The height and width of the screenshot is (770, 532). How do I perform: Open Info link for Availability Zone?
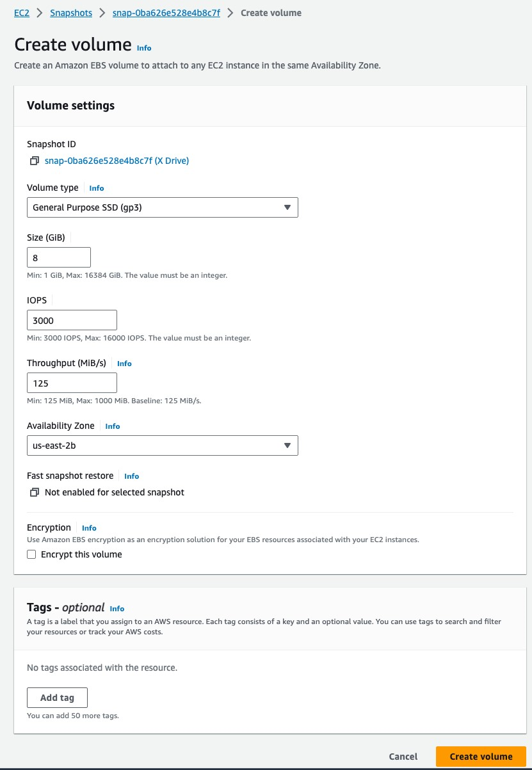click(x=112, y=426)
